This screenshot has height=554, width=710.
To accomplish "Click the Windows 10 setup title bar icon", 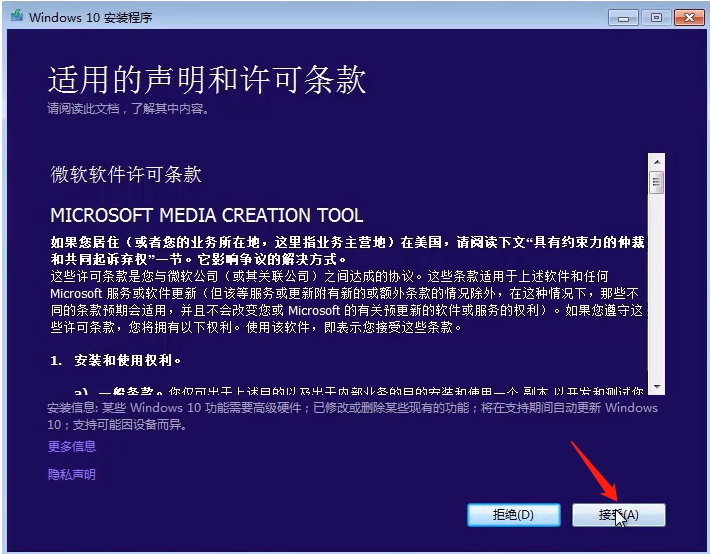I will (15, 17).
